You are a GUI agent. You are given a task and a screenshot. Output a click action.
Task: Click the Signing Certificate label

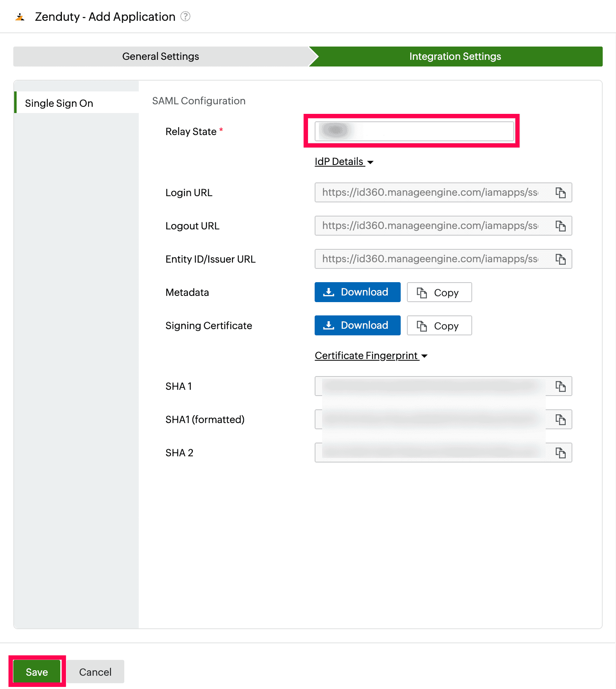[209, 326]
